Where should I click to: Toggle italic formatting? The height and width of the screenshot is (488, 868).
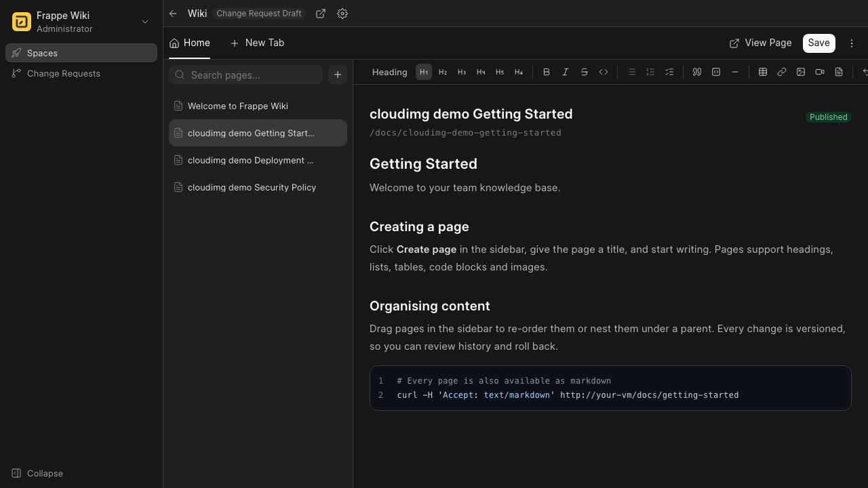click(566, 72)
